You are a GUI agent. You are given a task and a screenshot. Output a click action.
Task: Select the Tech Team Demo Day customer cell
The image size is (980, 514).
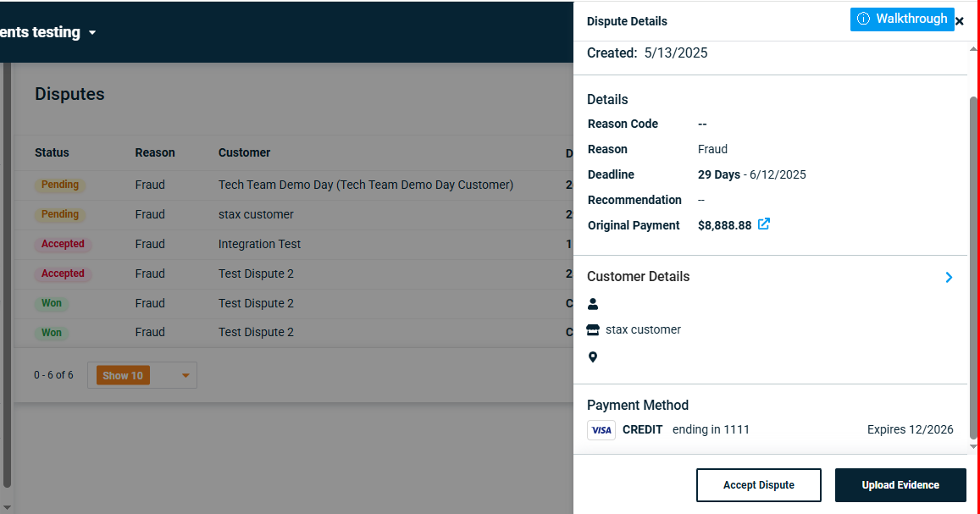click(366, 185)
